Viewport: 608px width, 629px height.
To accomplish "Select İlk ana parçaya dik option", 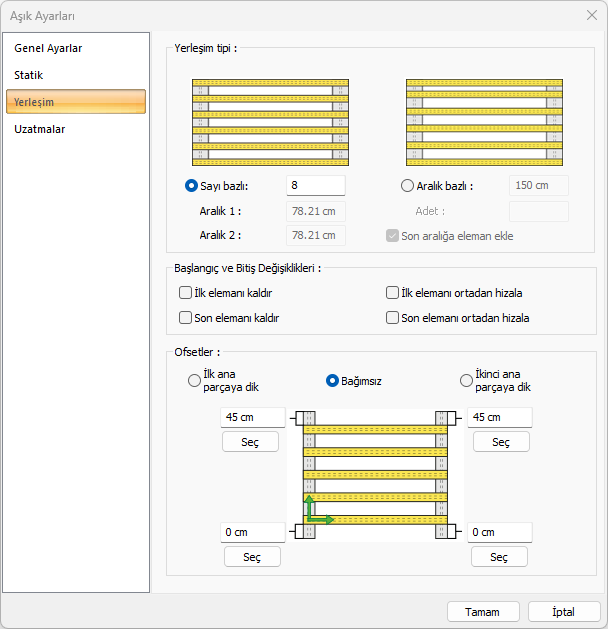I will (x=194, y=381).
